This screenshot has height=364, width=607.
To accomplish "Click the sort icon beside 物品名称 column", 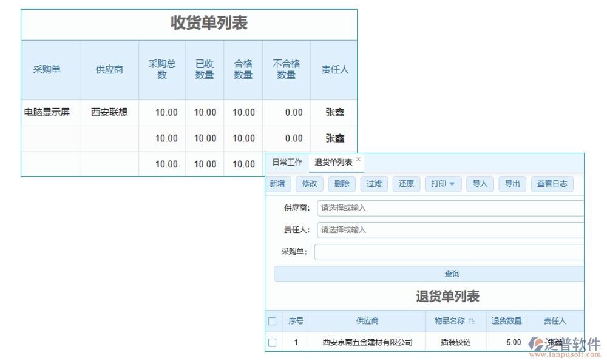I will 473,321.
